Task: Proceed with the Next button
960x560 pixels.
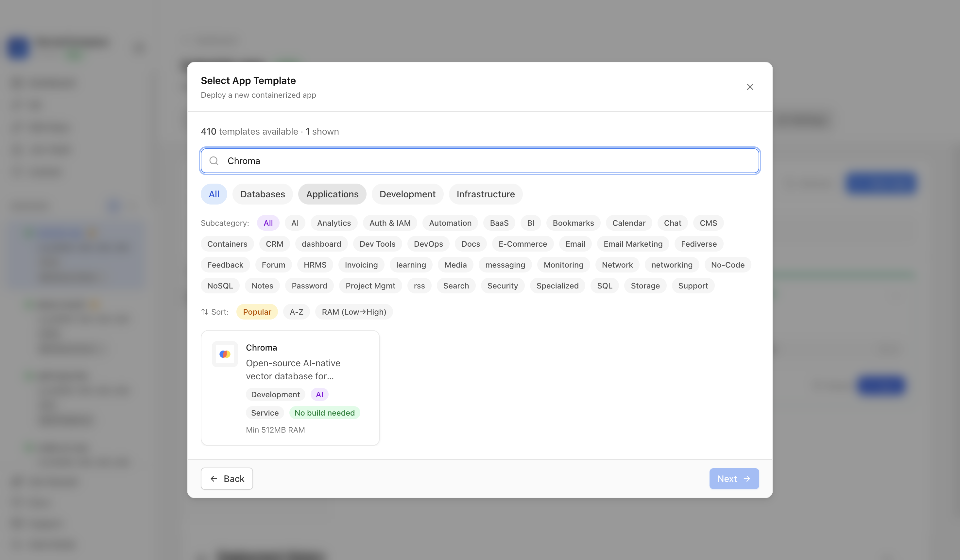Action: tap(734, 479)
